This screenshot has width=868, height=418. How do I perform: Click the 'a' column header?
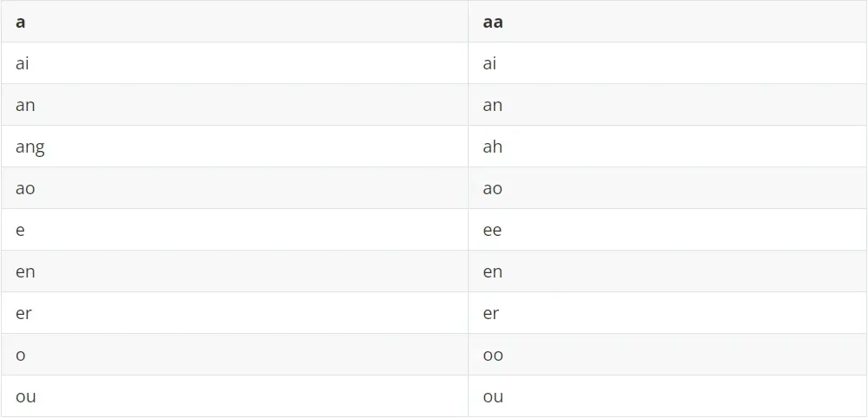pos(234,22)
